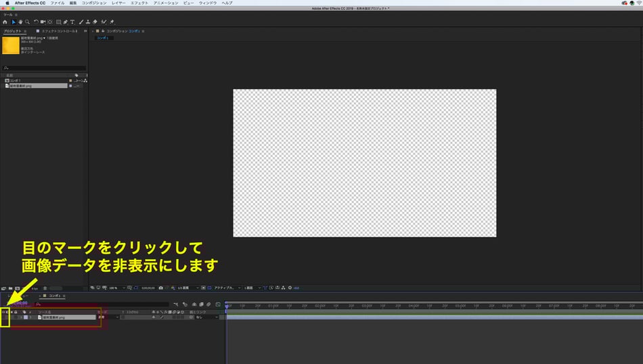Click the Home icon in the toolbar

[x=5, y=22]
